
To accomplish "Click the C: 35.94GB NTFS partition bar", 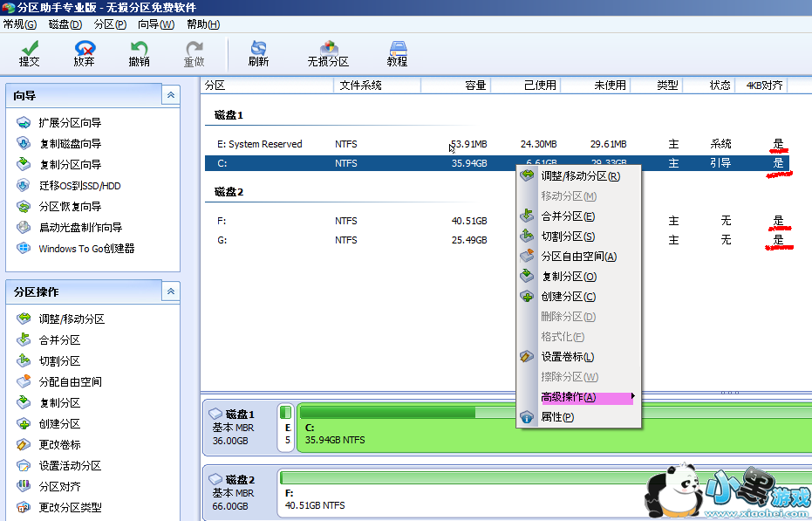I will pyautogui.click(x=554, y=427).
